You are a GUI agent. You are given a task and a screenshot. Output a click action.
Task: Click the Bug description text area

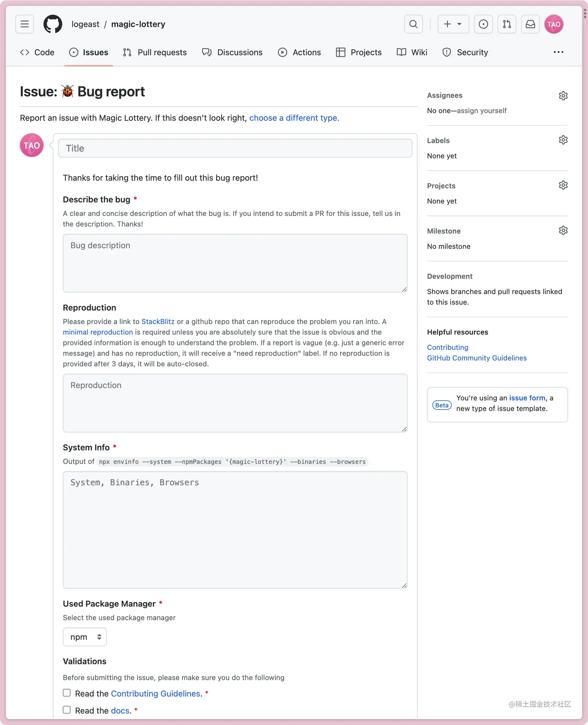(x=235, y=263)
